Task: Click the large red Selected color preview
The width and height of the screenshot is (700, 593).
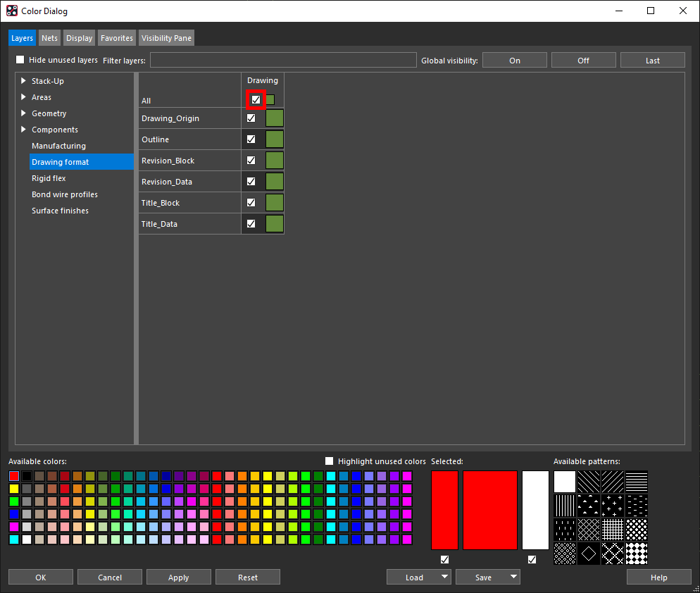Action: (489, 510)
